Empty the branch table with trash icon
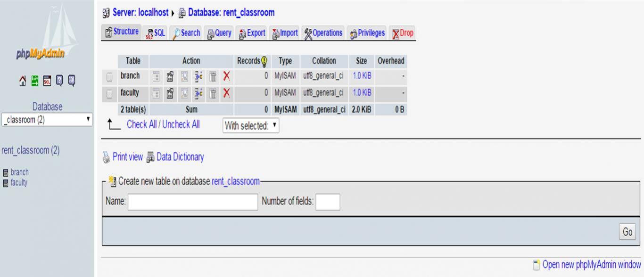The height and width of the screenshot is (277, 644). (213, 76)
